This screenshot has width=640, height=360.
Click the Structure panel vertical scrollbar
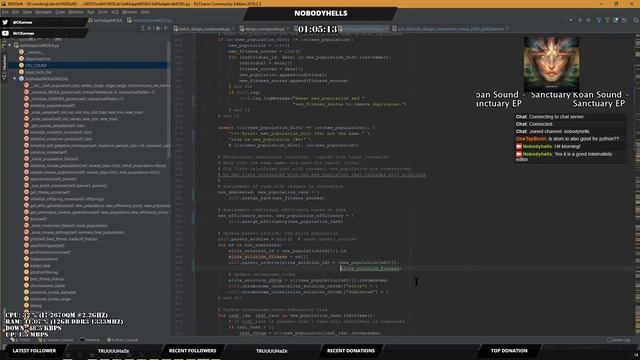(x=169, y=100)
